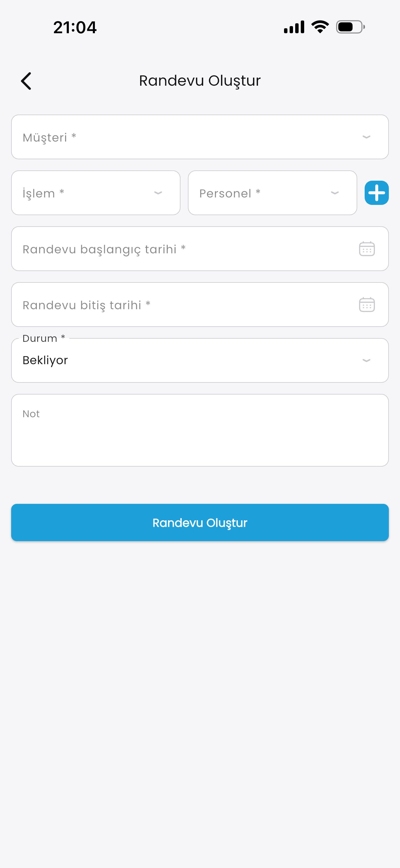Open the İşlem dropdown

84,193
